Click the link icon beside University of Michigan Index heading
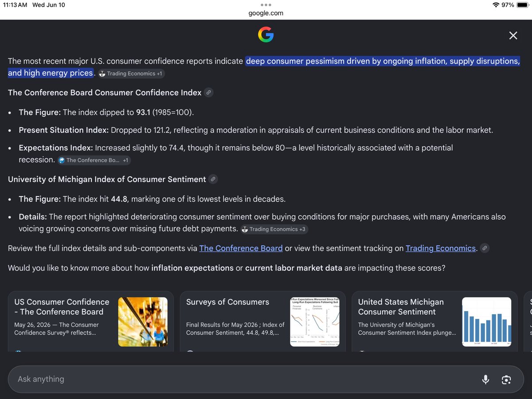This screenshot has width=532, height=399. 213,180
